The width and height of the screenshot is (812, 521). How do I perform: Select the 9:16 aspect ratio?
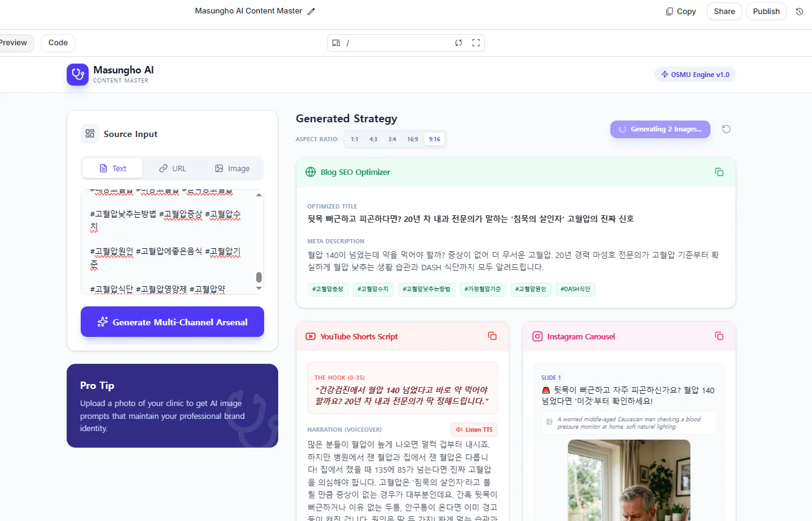coord(435,139)
